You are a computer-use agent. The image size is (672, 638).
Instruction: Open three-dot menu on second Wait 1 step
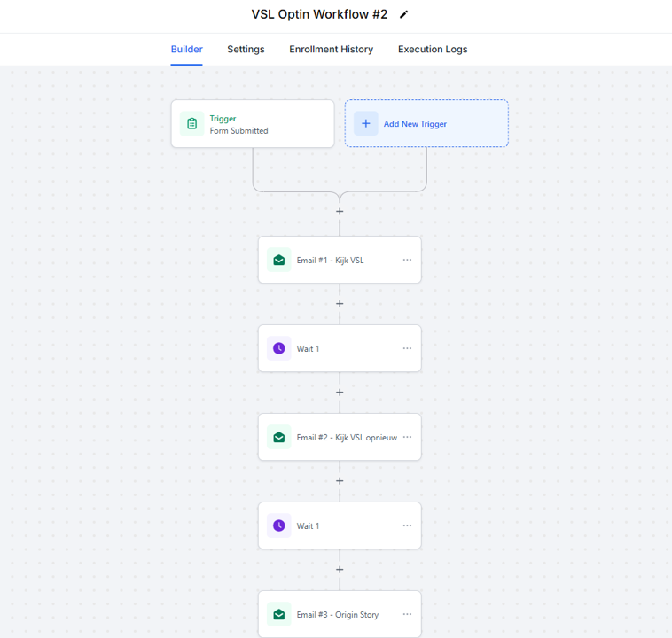(x=407, y=526)
